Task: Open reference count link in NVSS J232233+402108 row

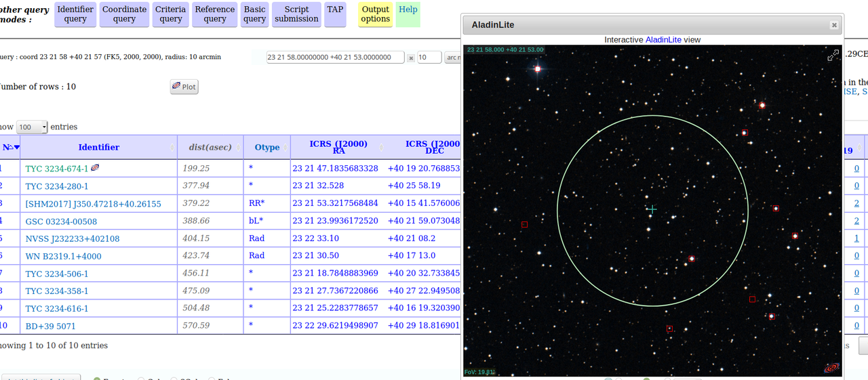Action: tap(856, 238)
